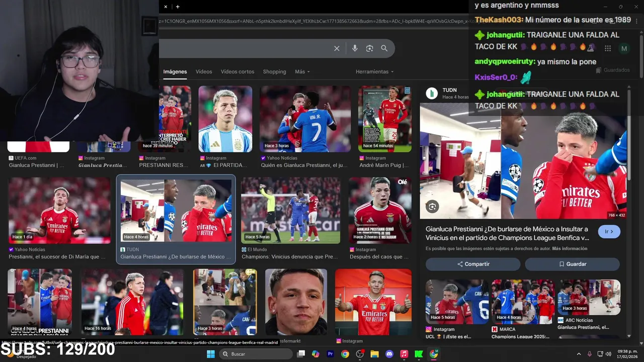Open Google Lens image search icon

click(369, 48)
